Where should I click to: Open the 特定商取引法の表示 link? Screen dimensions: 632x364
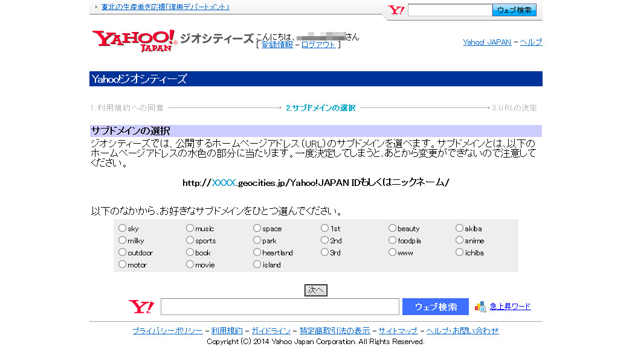pyautogui.click(x=335, y=331)
